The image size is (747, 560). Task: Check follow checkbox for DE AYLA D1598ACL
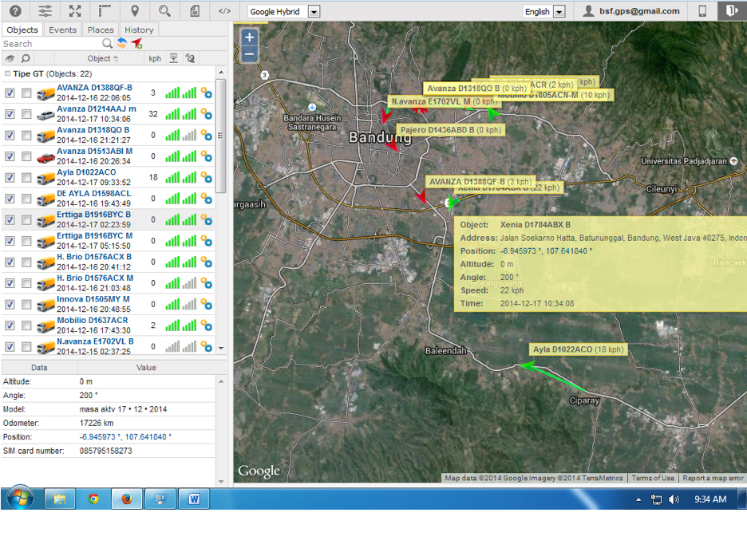click(x=26, y=199)
